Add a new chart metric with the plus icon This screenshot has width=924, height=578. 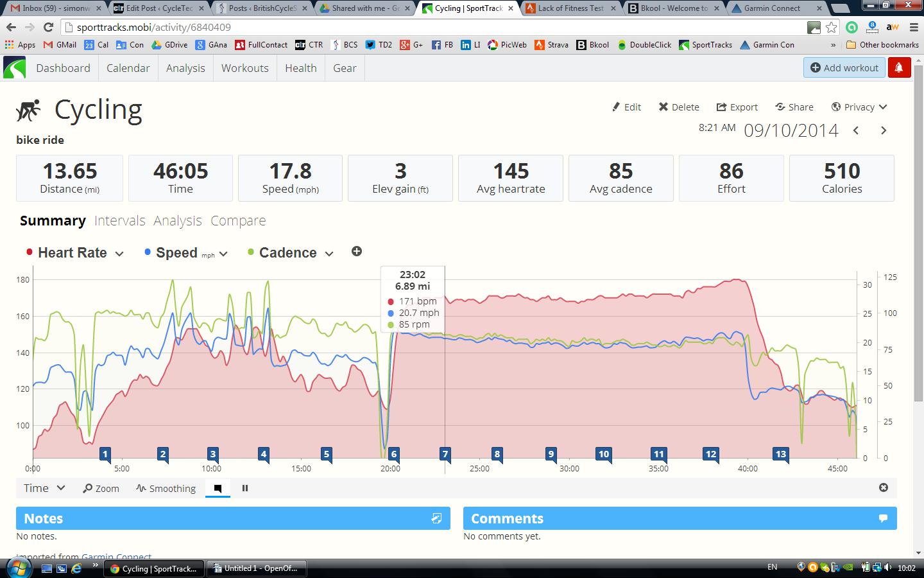[357, 251]
